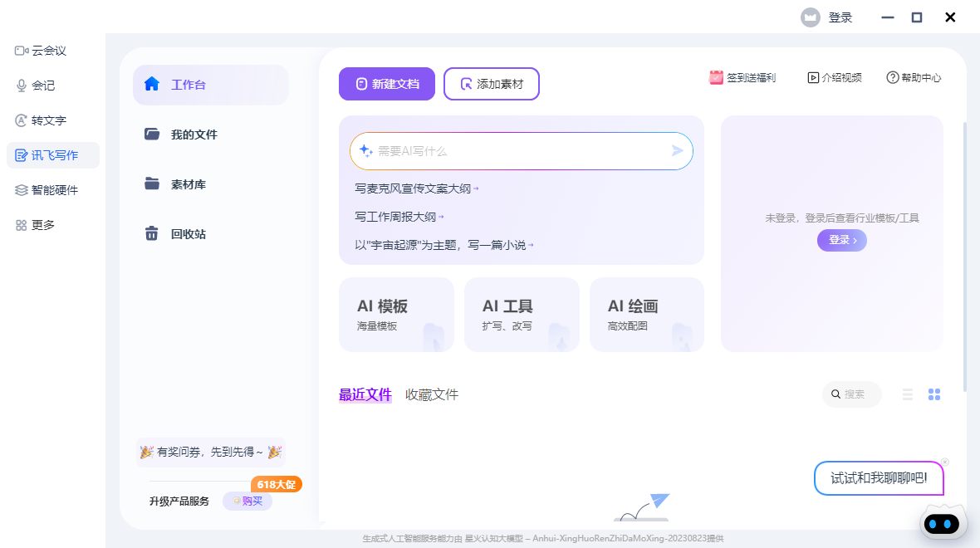Switch to the 最近文件 tab

pyautogui.click(x=365, y=394)
